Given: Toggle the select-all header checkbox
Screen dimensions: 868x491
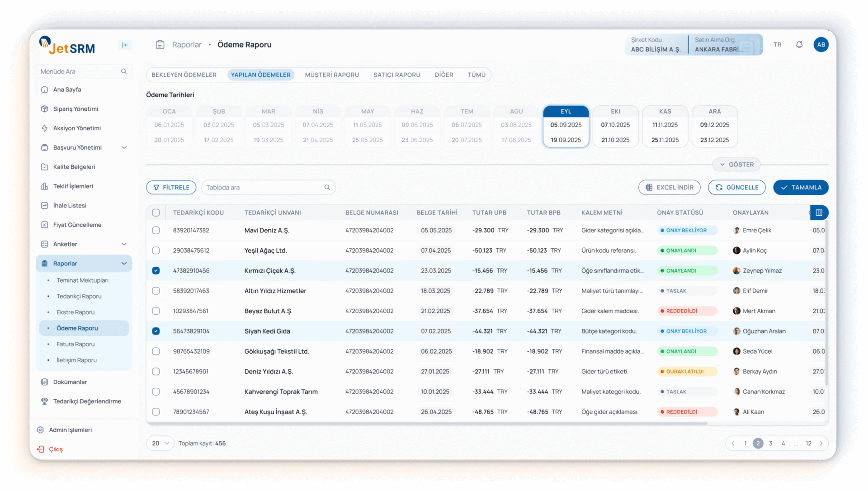Looking at the screenshot, I should tap(156, 212).
